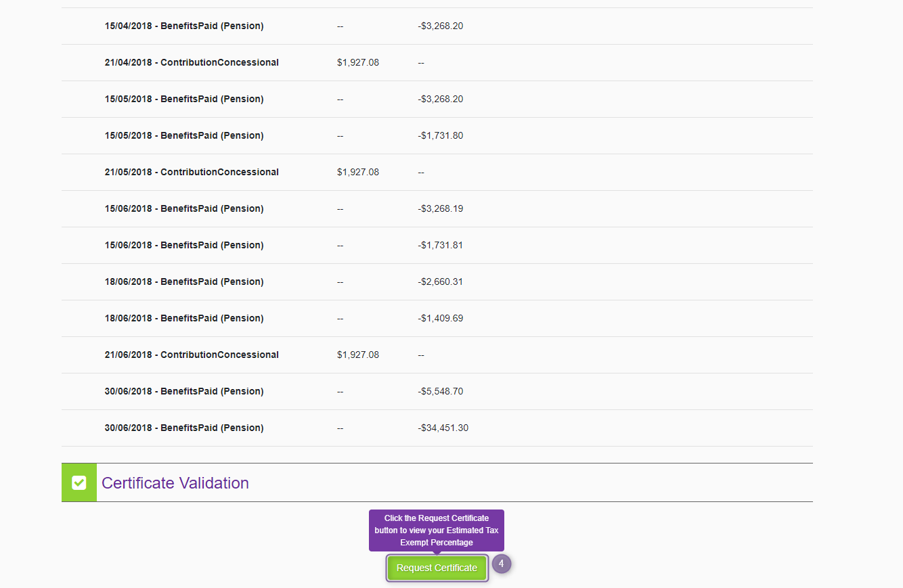This screenshot has height=588, width=903.
Task: Select the 21/06/2018 - ContributionConcessional entry
Action: 192,355
